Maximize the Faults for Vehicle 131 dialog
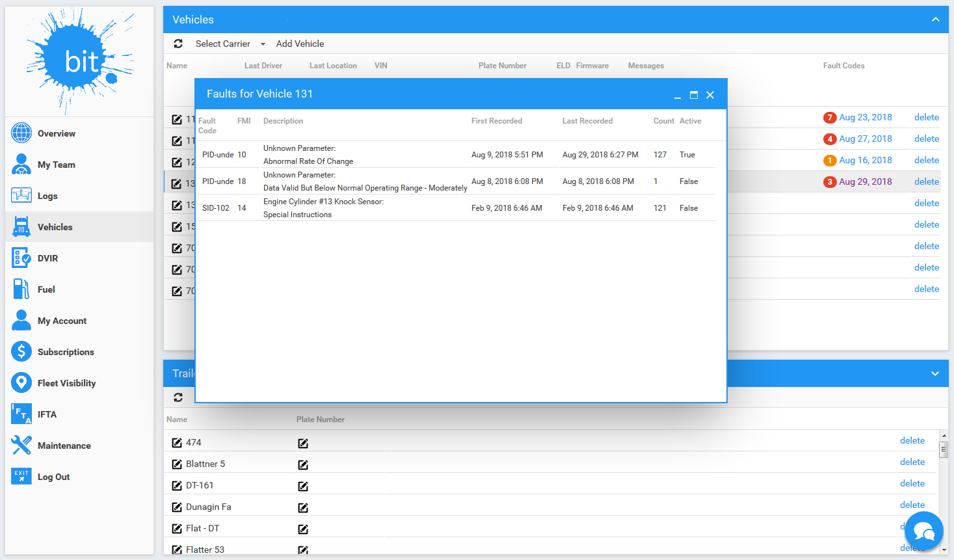The image size is (954, 560). tap(694, 95)
